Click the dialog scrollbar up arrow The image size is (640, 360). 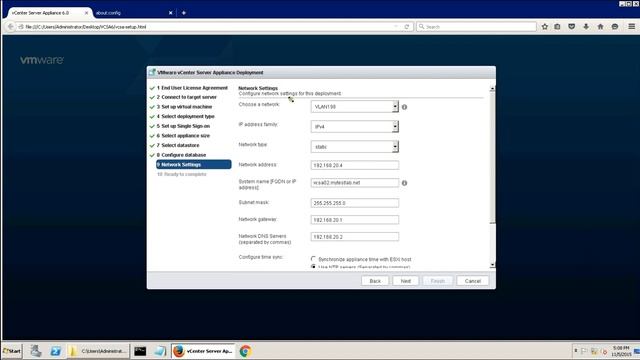492,88
